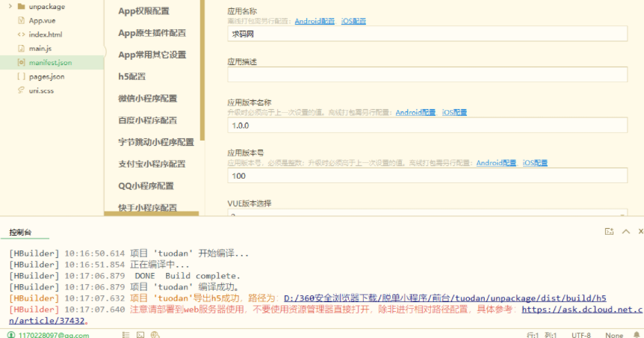This screenshot has height=338, width=644.
Task: Click the 应用描述 input field
Action: (x=427, y=74)
